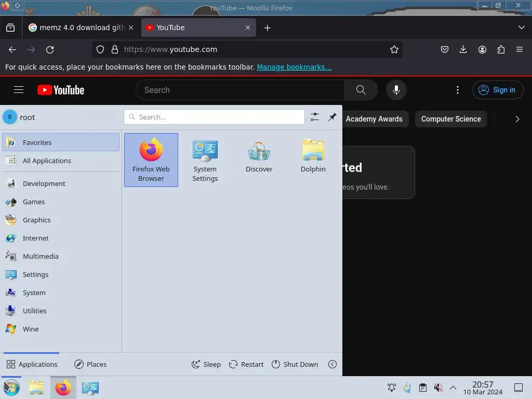Open the Firefox extensions icon

[x=501, y=49]
